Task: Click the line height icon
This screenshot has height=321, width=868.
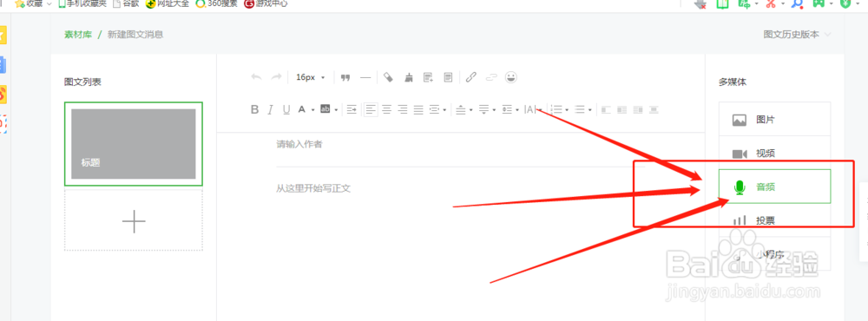Action: (x=507, y=109)
